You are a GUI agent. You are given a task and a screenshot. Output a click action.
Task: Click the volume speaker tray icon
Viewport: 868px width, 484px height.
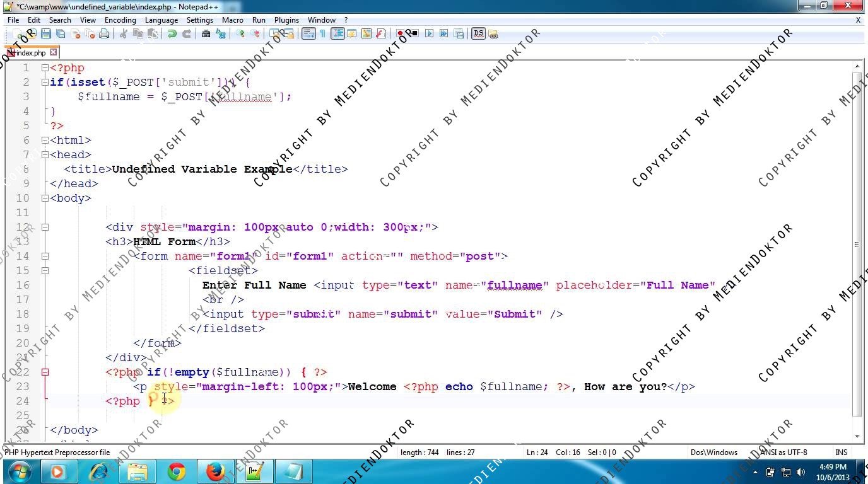coord(801,472)
